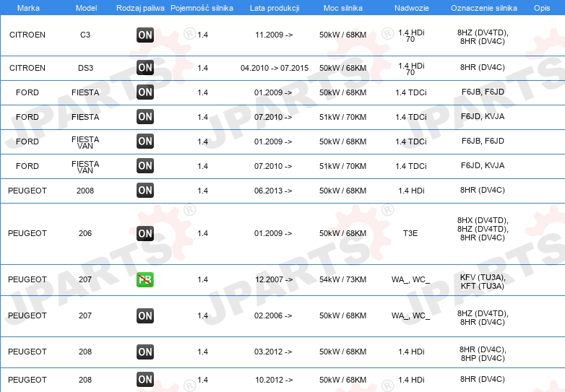Click the ON diesel icon in the Citroen C3 row
The image size is (565, 392).
(145, 35)
